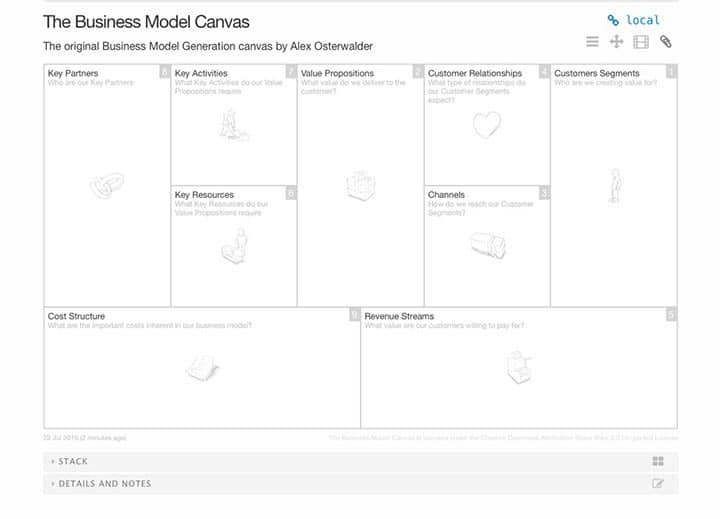Click the filmstrip presentation icon
This screenshot has height=519, width=720.
[641, 42]
